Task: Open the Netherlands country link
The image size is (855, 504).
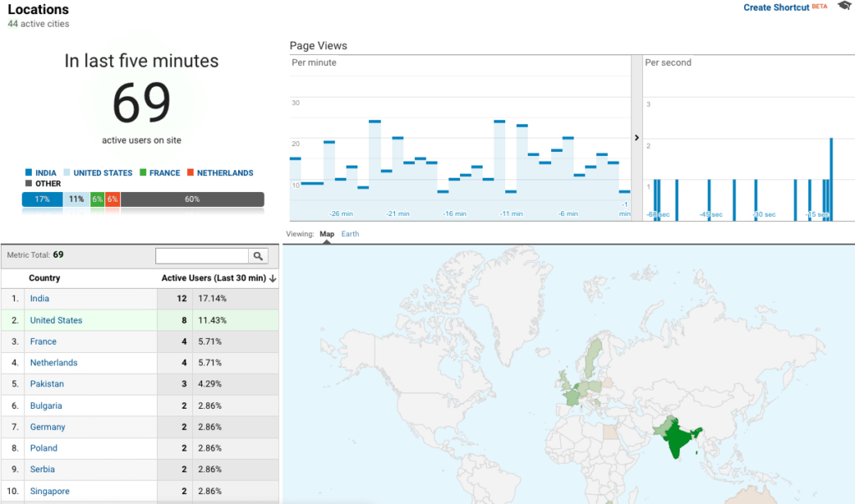Action: [x=53, y=363]
